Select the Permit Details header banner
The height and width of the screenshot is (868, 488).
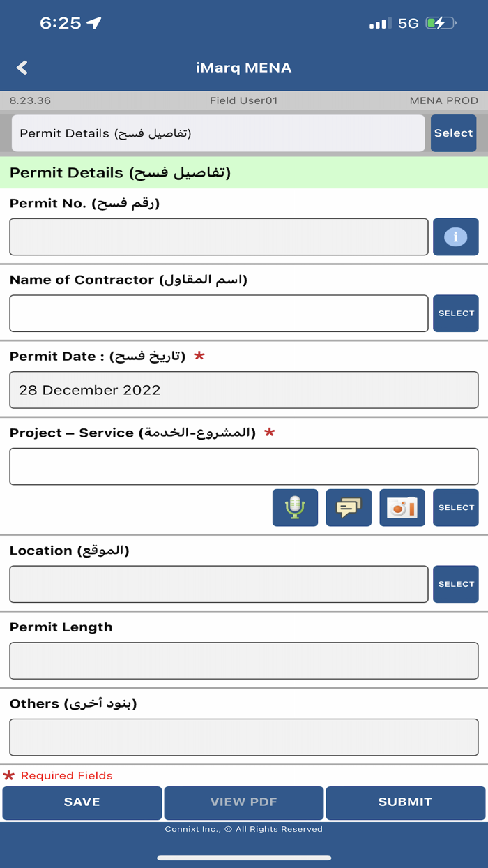pos(243,172)
